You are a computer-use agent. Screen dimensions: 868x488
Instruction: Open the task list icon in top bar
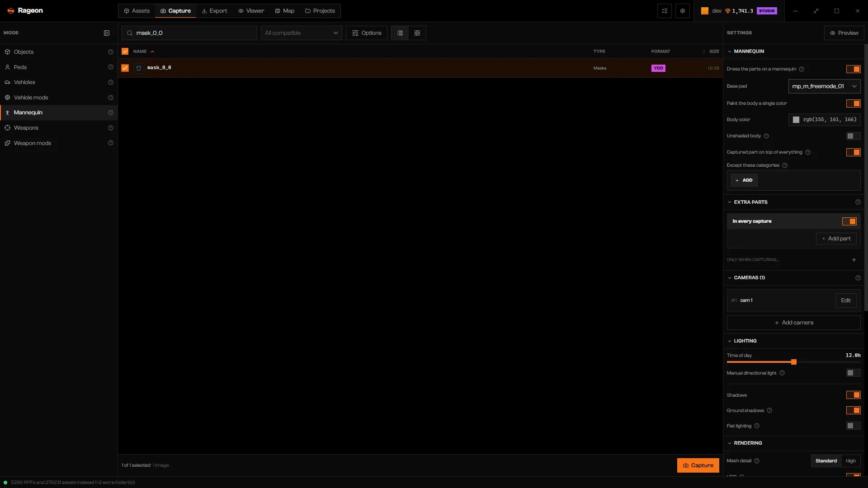665,11
